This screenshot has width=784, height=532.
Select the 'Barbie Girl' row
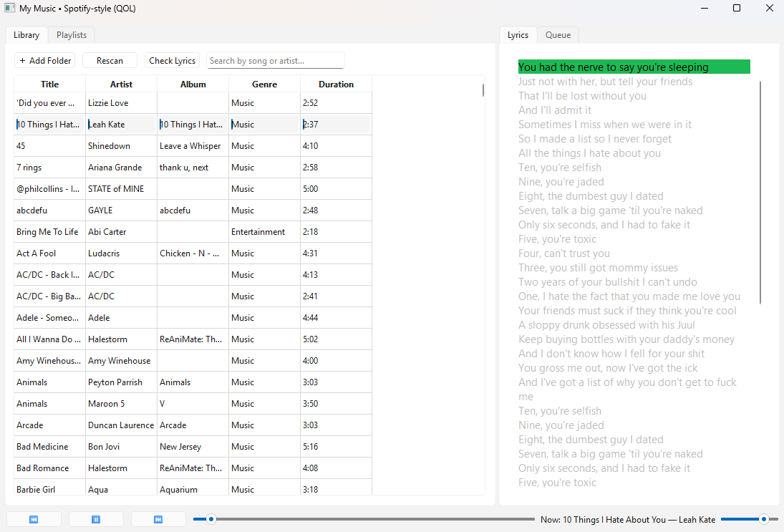[193, 490]
